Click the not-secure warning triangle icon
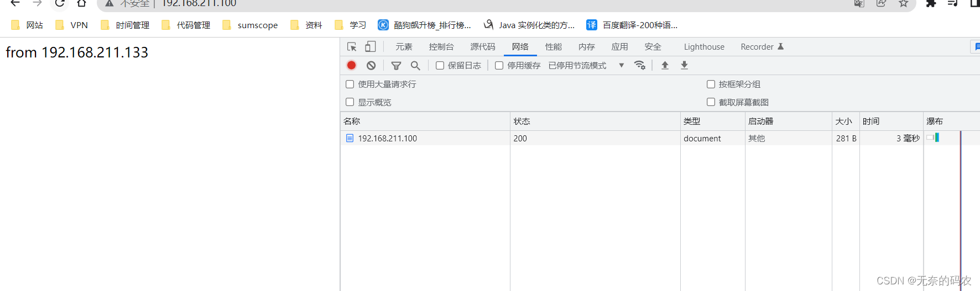This screenshot has width=980, height=291. click(110, 4)
